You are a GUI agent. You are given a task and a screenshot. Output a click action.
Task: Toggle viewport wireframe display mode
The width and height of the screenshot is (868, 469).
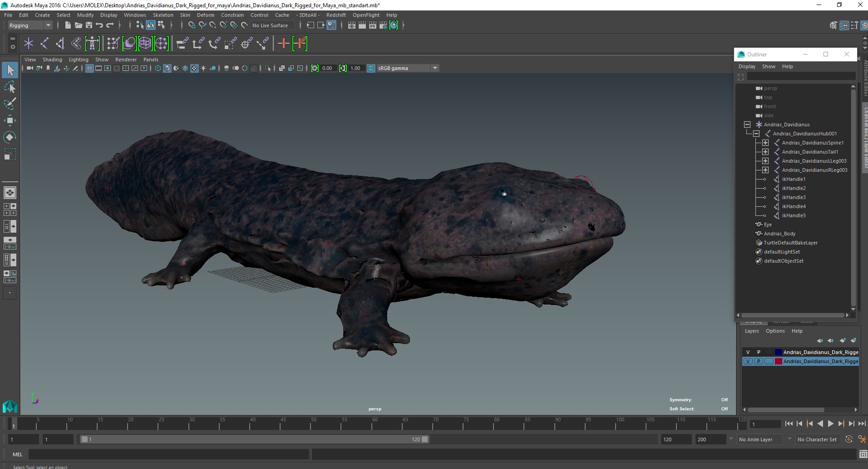coord(158,68)
